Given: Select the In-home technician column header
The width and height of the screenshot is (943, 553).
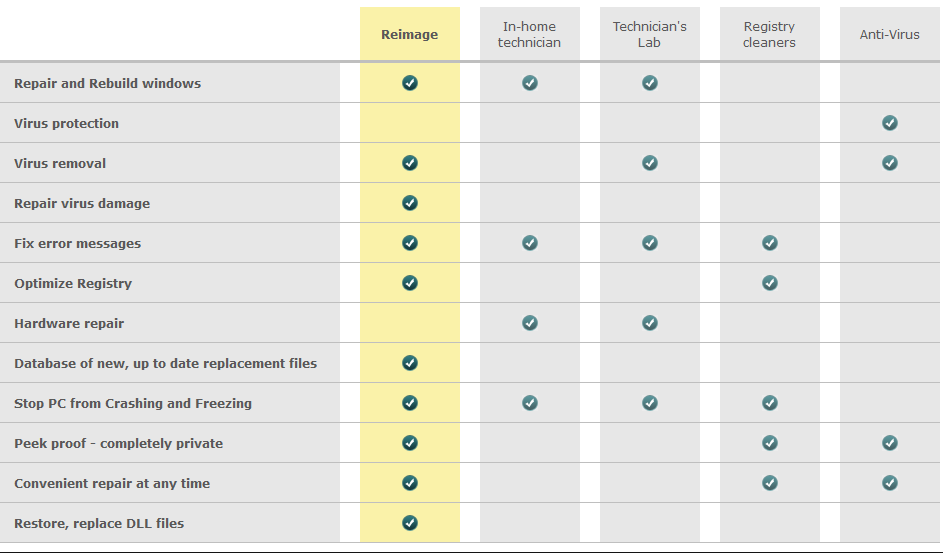Looking at the screenshot, I should coord(530,35).
